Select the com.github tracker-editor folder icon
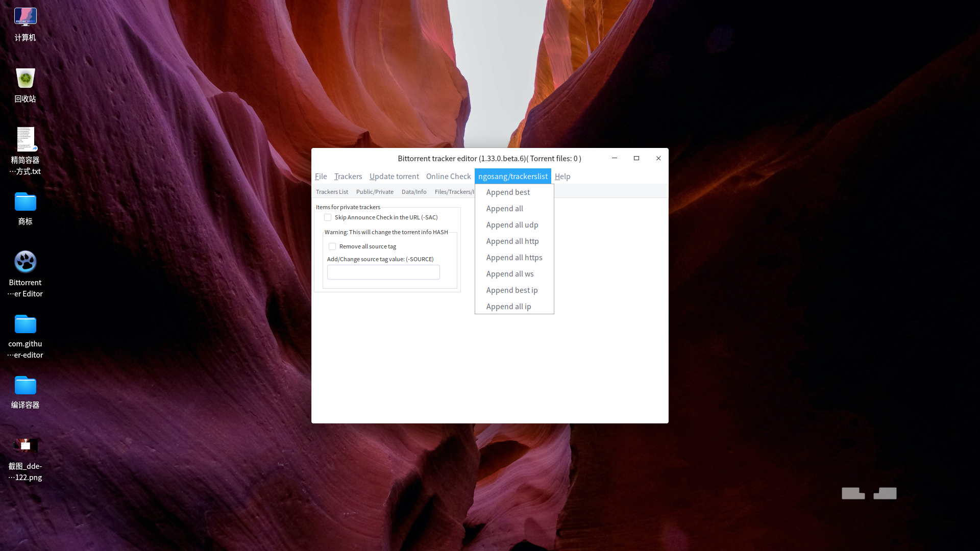 [25, 324]
